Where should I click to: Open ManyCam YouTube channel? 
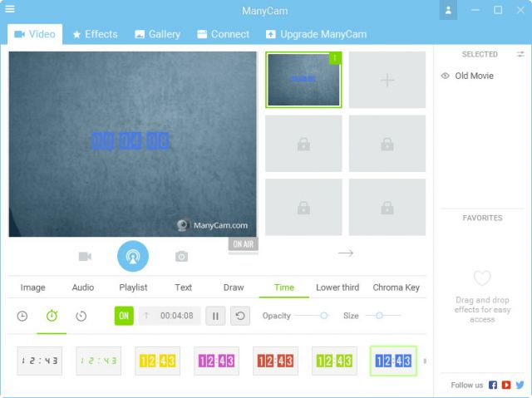coord(506,385)
